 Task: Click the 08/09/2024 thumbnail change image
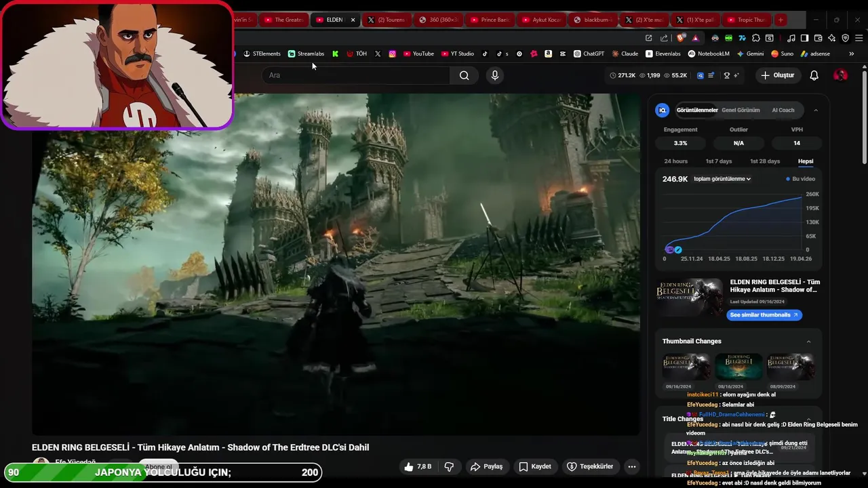(x=791, y=367)
